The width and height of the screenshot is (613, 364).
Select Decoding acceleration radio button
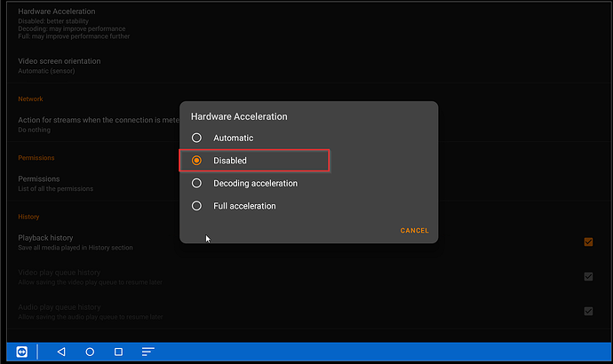[197, 183]
